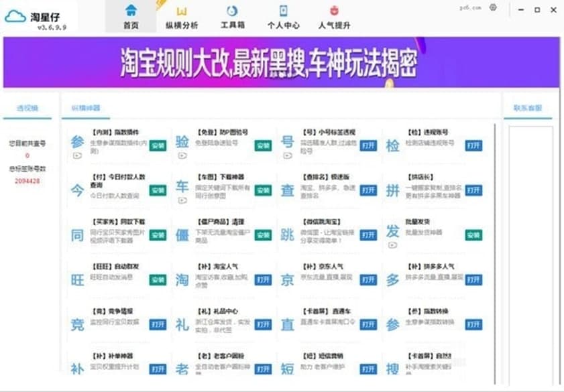Click the 检 icon for 违规账号
The width and height of the screenshot is (564, 392).
coord(392,146)
